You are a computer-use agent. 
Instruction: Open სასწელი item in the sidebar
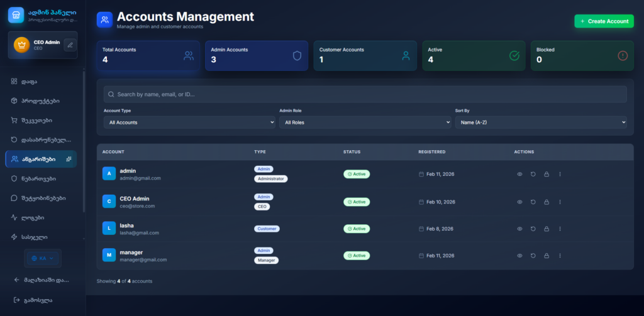[x=41, y=237]
